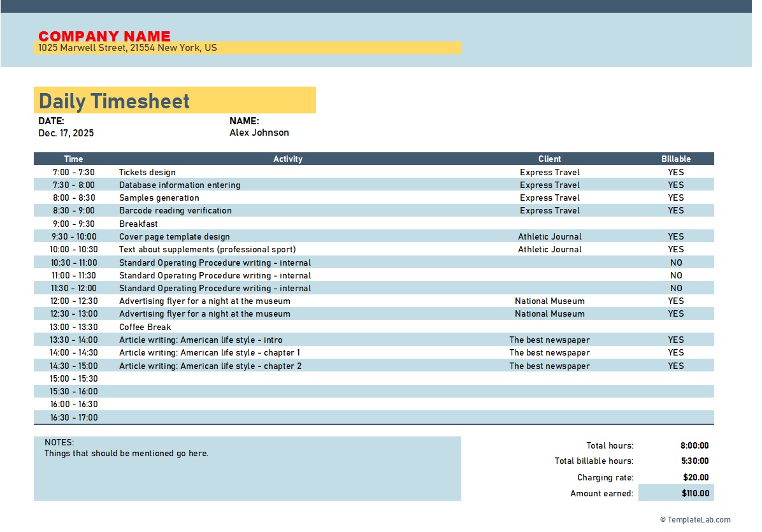Viewport: 762px width, 532px height.
Task: Select the Tickets design activity
Action: coord(147,173)
